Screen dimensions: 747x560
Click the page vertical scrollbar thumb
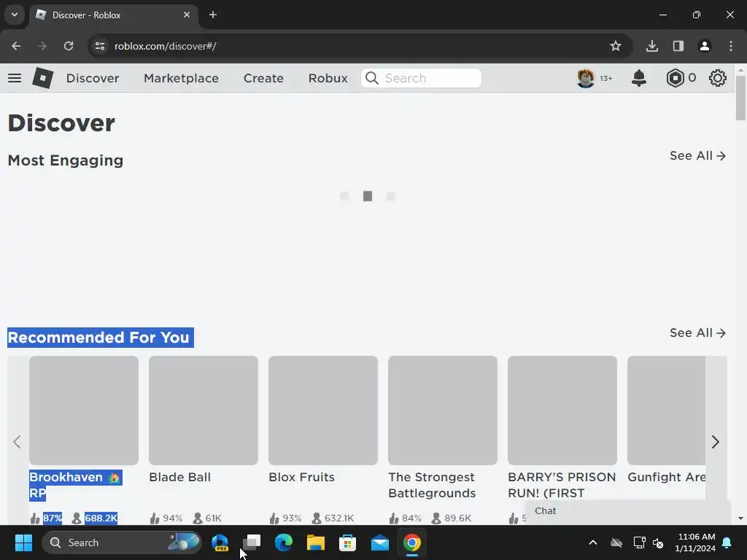[x=740, y=98]
